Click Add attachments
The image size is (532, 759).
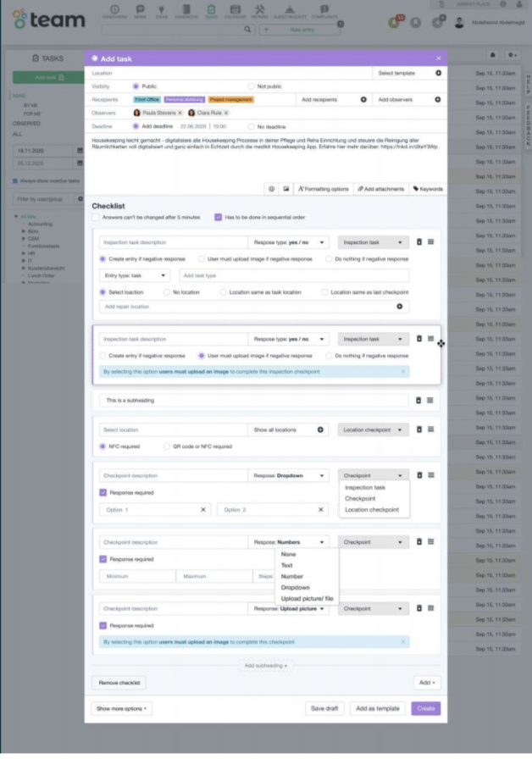pyautogui.click(x=380, y=189)
